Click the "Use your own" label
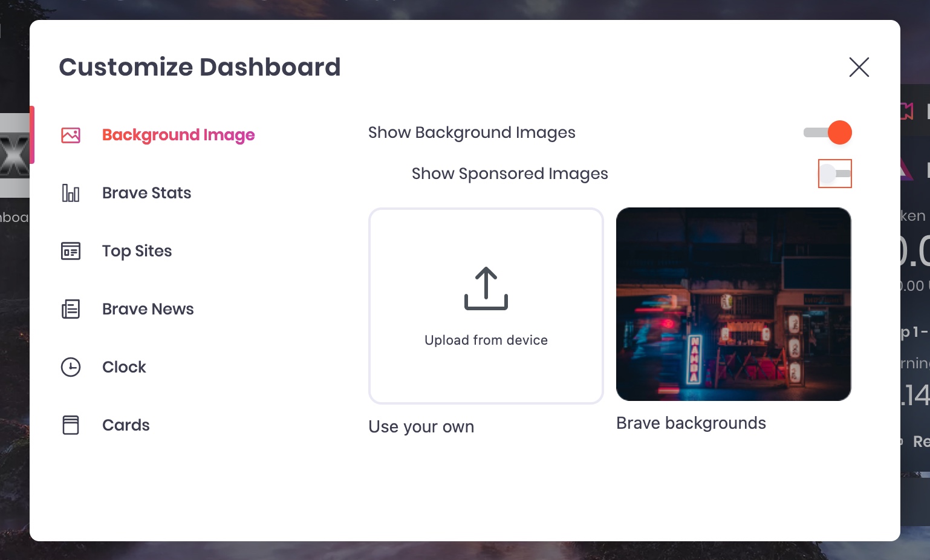930x560 pixels. click(x=421, y=427)
